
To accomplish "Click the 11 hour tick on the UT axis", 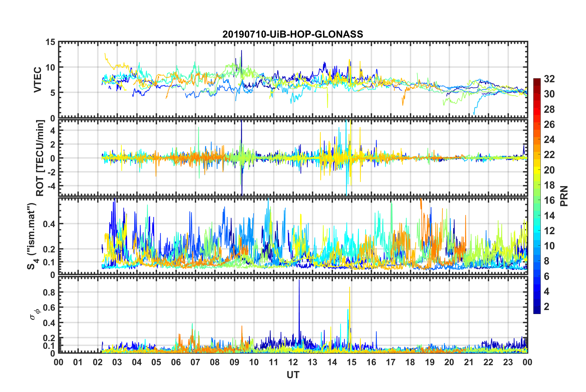I will (x=274, y=362).
